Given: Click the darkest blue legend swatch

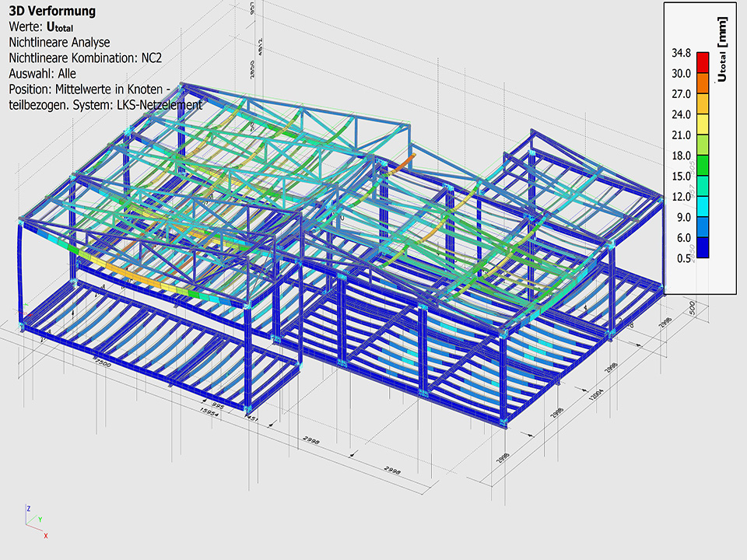Looking at the screenshot, I should click(x=702, y=248).
